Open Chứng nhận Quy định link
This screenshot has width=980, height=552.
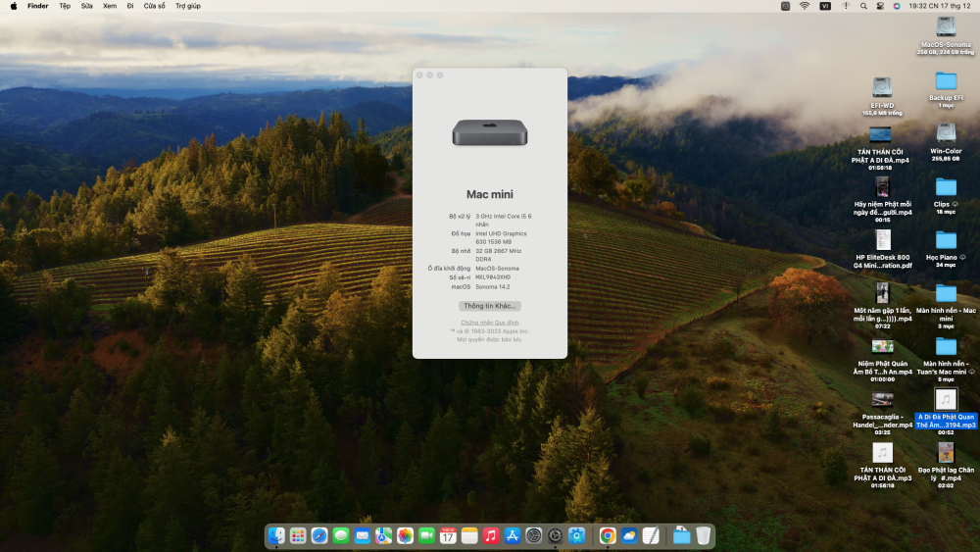[x=489, y=323]
